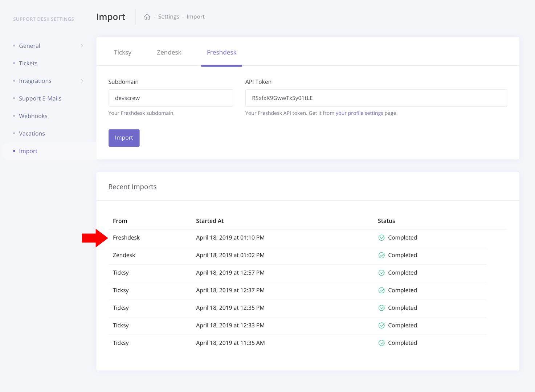This screenshot has height=392, width=535.
Task: Click the From column header
Action: (120, 221)
